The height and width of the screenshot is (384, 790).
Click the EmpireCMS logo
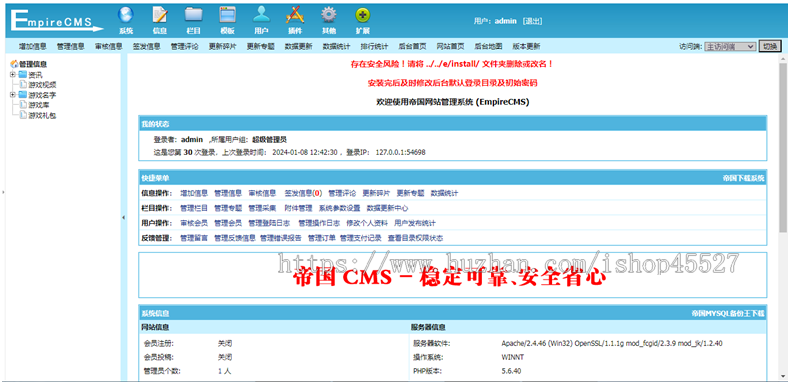(56, 21)
